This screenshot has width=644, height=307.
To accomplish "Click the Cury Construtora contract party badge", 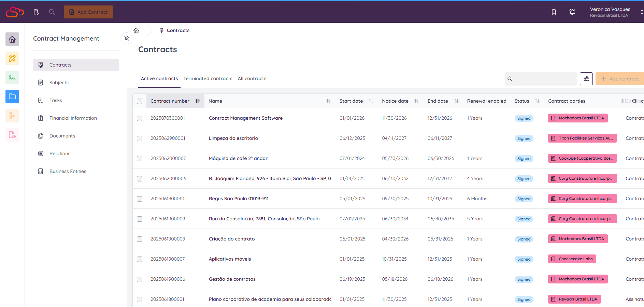I will [582, 178].
